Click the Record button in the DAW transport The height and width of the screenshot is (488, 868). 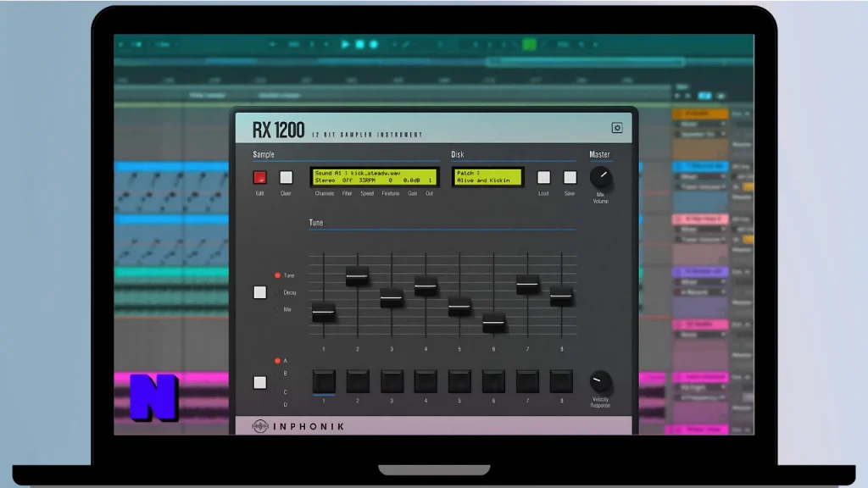point(374,44)
